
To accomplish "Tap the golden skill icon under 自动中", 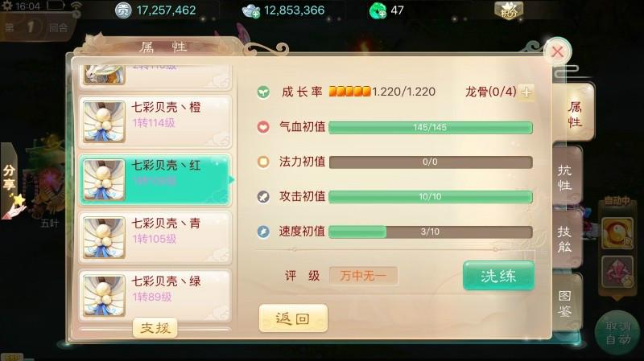I will (x=617, y=233).
